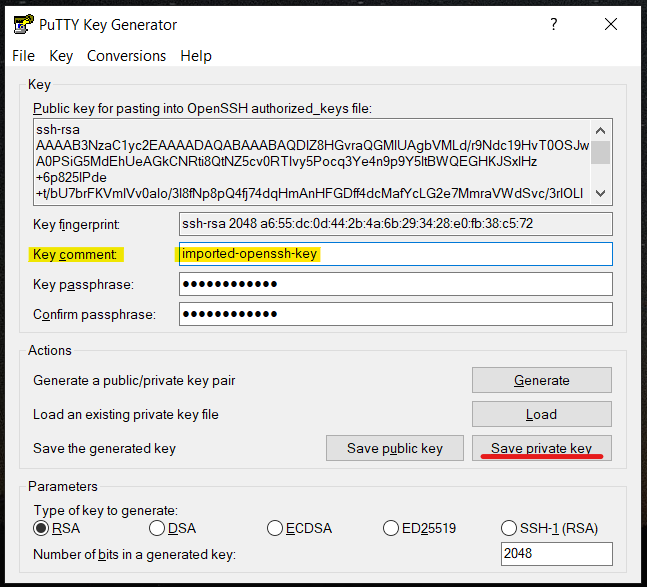Click Load to open existing private key
This screenshot has height=587, width=647.
tap(541, 414)
